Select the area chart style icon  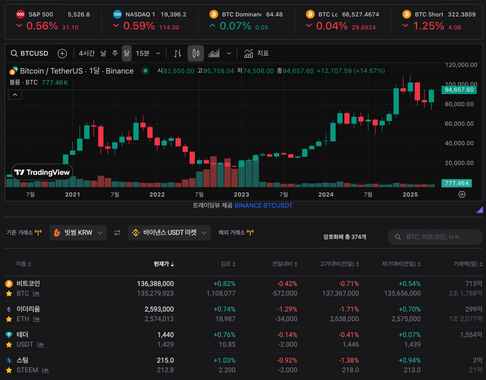pos(214,53)
